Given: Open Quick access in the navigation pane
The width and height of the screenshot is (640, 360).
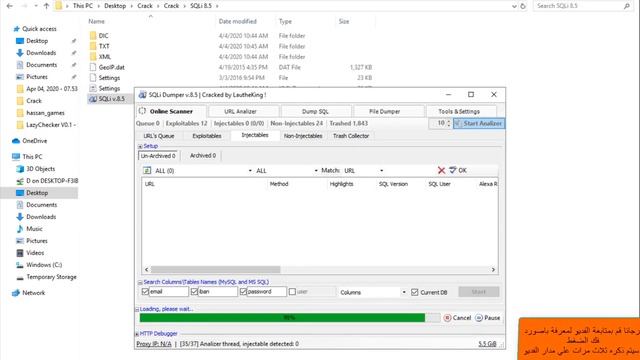Looking at the screenshot, I should tap(39, 29).
